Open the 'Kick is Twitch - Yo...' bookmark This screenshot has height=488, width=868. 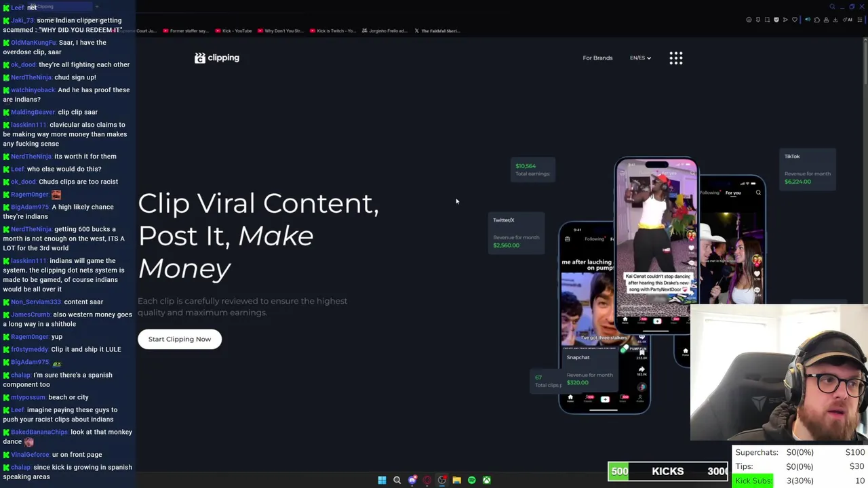point(332,30)
